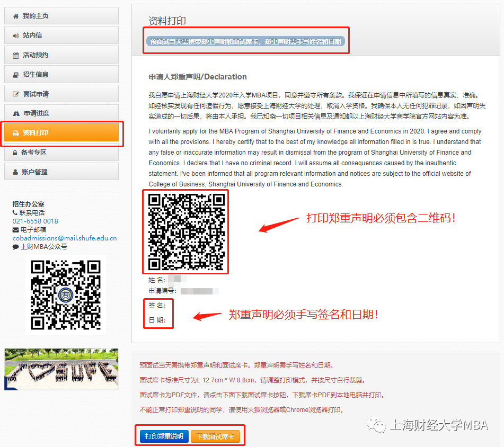Click the lock icon beside 备考专区

pyautogui.click(x=15, y=153)
